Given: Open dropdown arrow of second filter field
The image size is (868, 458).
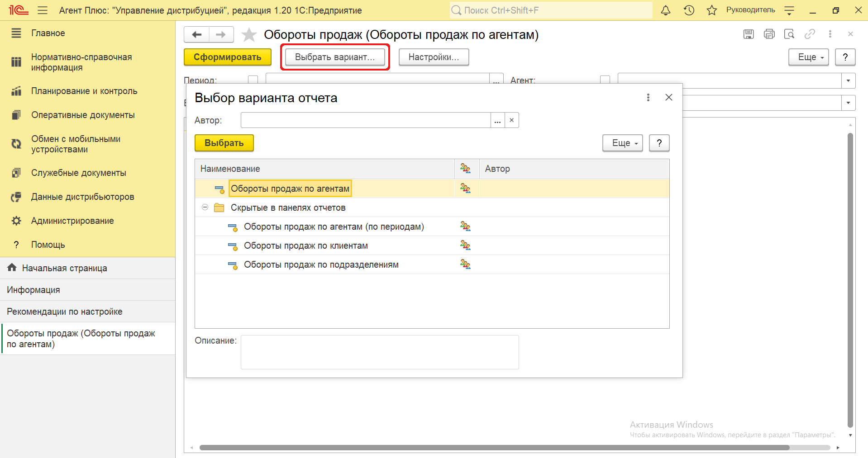Looking at the screenshot, I should point(848,103).
